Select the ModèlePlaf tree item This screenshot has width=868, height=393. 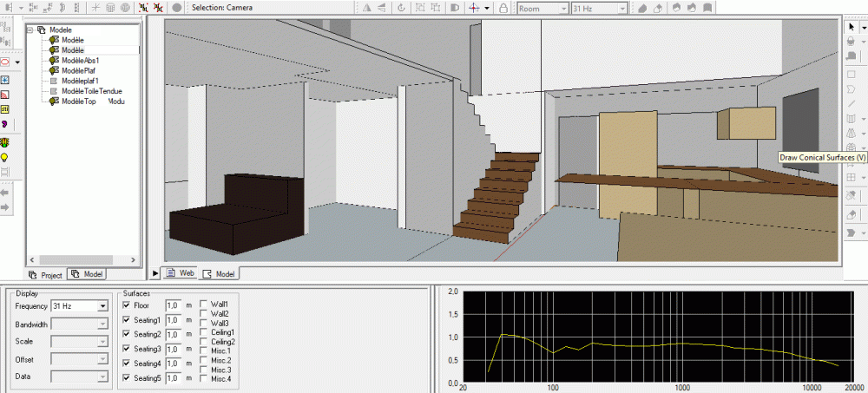[x=79, y=71]
